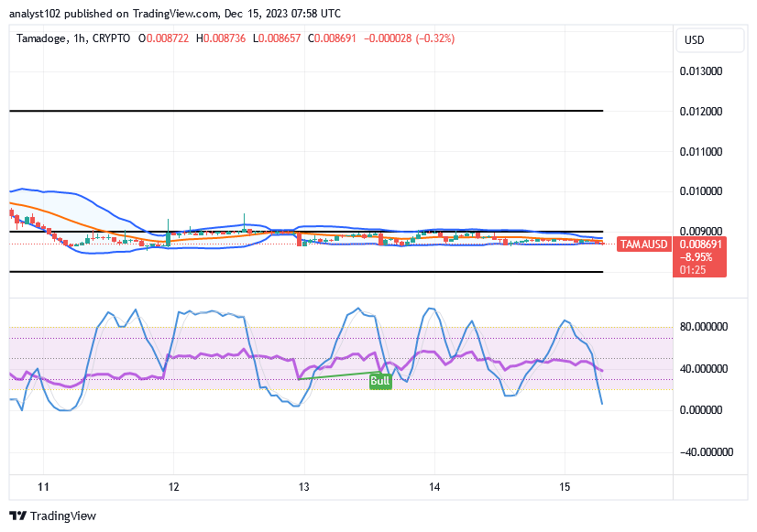Click the open value O0.008722
Screen dimensions: 757x532
point(163,38)
